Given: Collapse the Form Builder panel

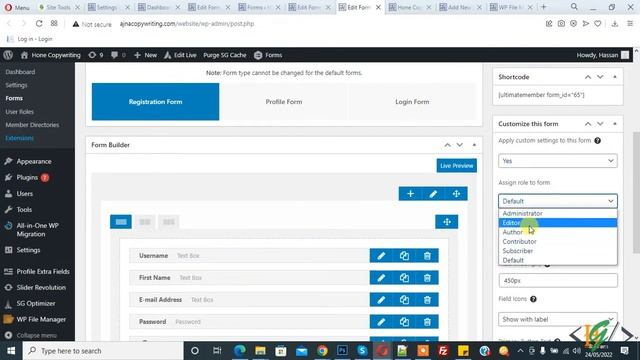Looking at the screenshot, I should click(x=474, y=145).
